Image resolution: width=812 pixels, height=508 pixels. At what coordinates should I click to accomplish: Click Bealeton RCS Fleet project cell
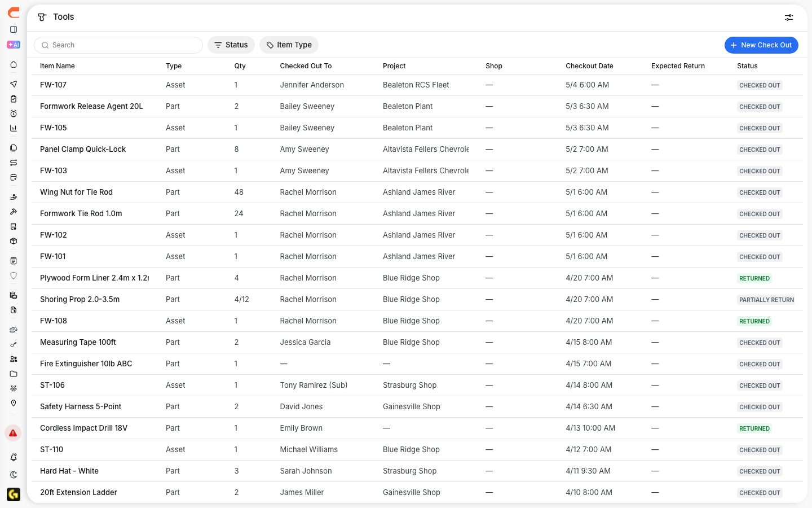tap(416, 85)
